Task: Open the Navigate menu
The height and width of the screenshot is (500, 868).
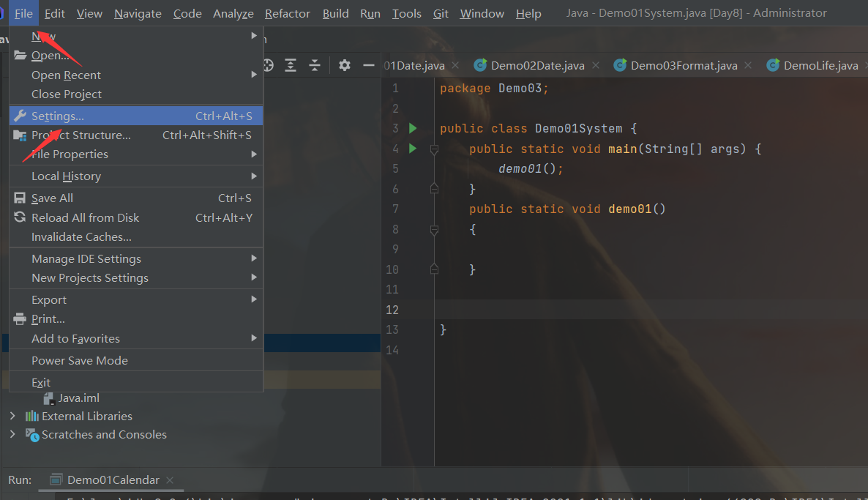Action: point(138,13)
